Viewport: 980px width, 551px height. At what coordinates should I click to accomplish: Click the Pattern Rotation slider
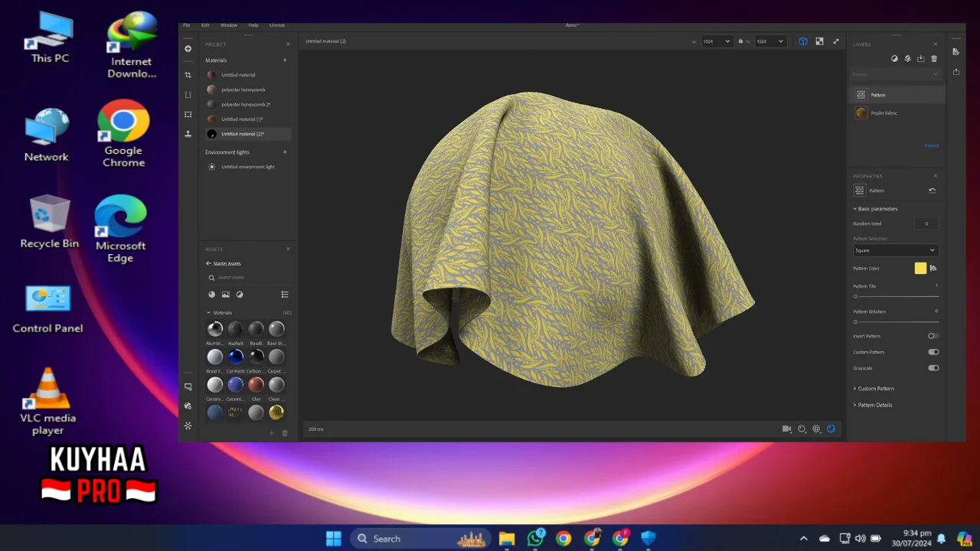[896, 321]
